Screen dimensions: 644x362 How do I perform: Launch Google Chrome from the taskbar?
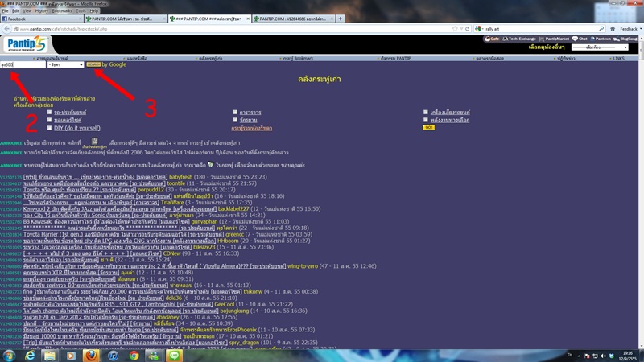tap(134, 356)
